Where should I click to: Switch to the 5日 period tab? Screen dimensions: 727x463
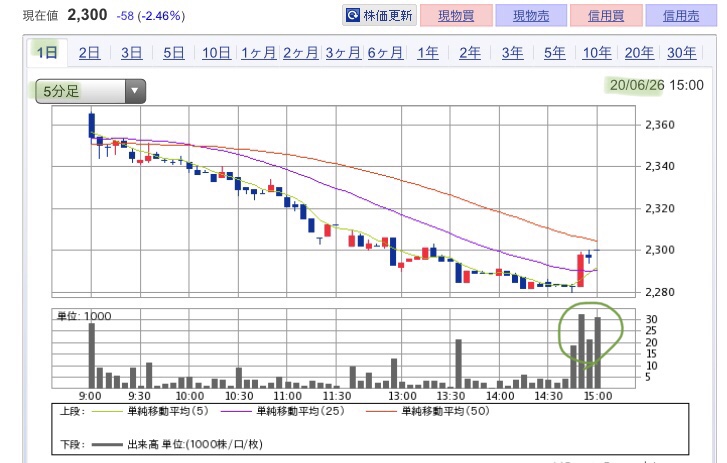173,53
